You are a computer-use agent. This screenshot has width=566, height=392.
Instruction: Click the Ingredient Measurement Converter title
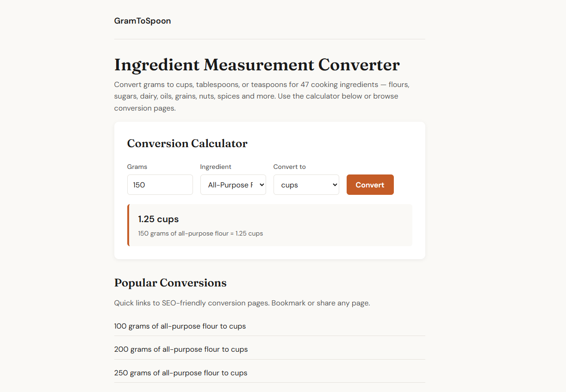pos(257,65)
